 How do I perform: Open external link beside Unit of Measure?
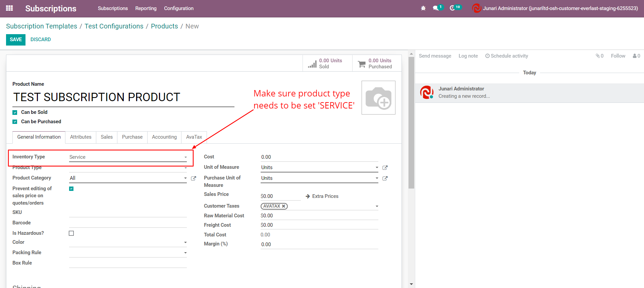(x=385, y=168)
